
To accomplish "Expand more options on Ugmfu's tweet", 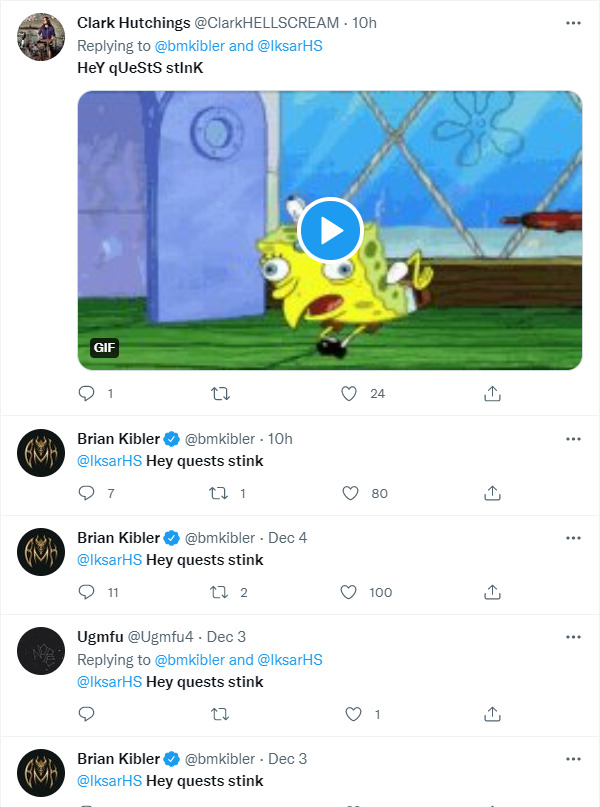I will (x=573, y=637).
